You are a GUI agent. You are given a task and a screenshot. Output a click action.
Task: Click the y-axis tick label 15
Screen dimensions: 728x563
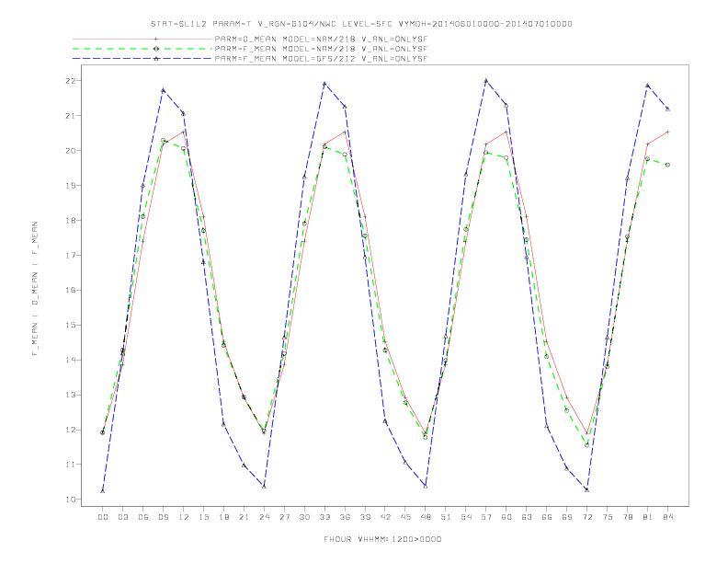(x=71, y=325)
